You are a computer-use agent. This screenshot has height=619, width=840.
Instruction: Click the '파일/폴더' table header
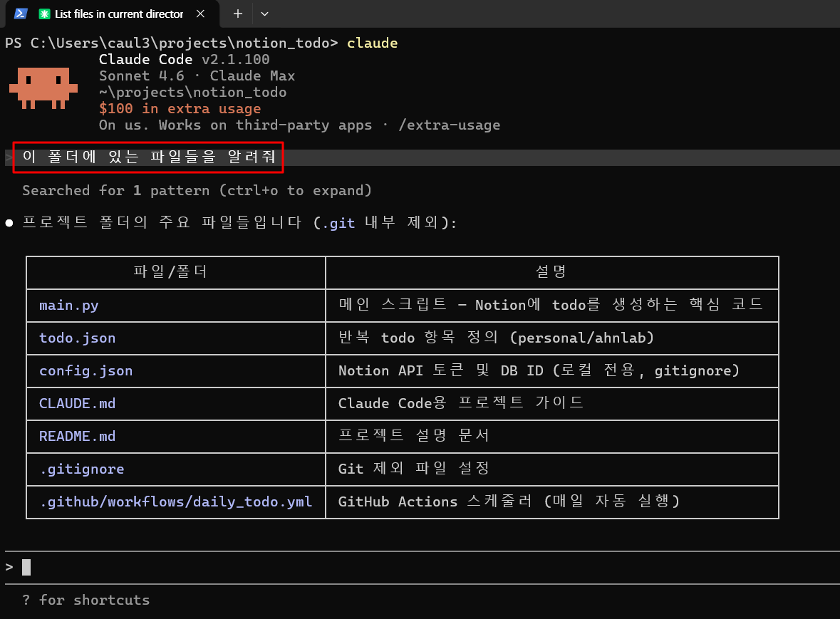pos(170,272)
